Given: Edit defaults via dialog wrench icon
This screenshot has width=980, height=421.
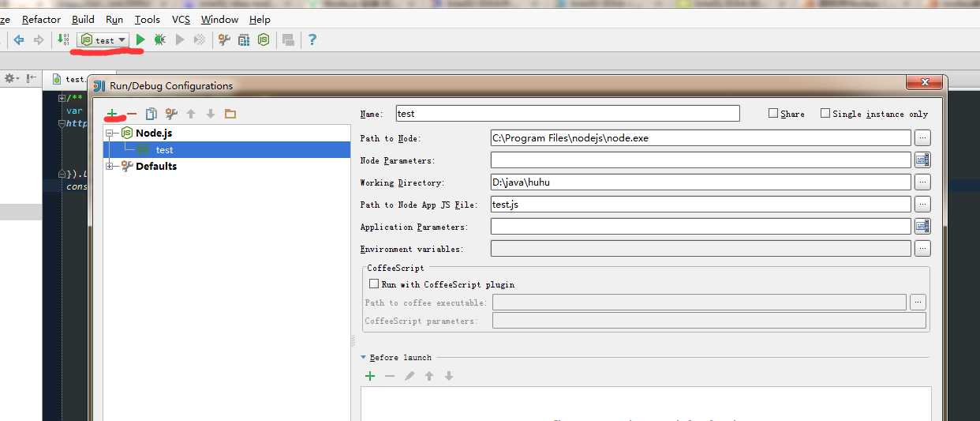Looking at the screenshot, I should click(171, 114).
